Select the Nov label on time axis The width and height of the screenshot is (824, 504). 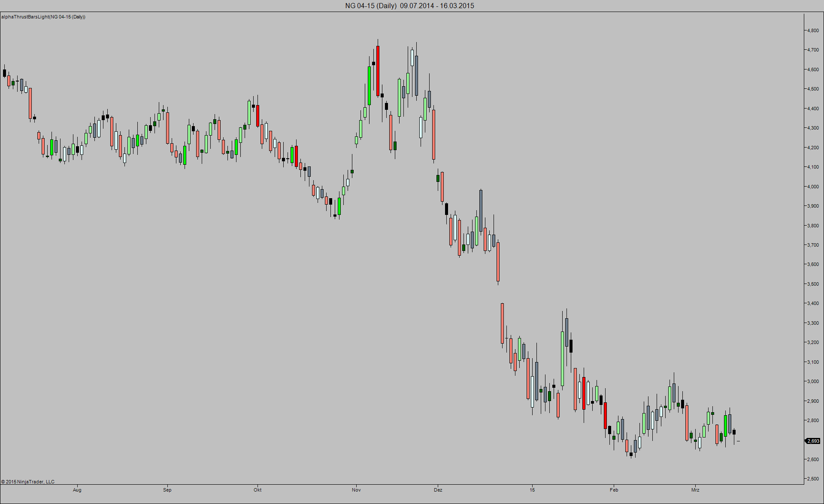click(x=356, y=490)
